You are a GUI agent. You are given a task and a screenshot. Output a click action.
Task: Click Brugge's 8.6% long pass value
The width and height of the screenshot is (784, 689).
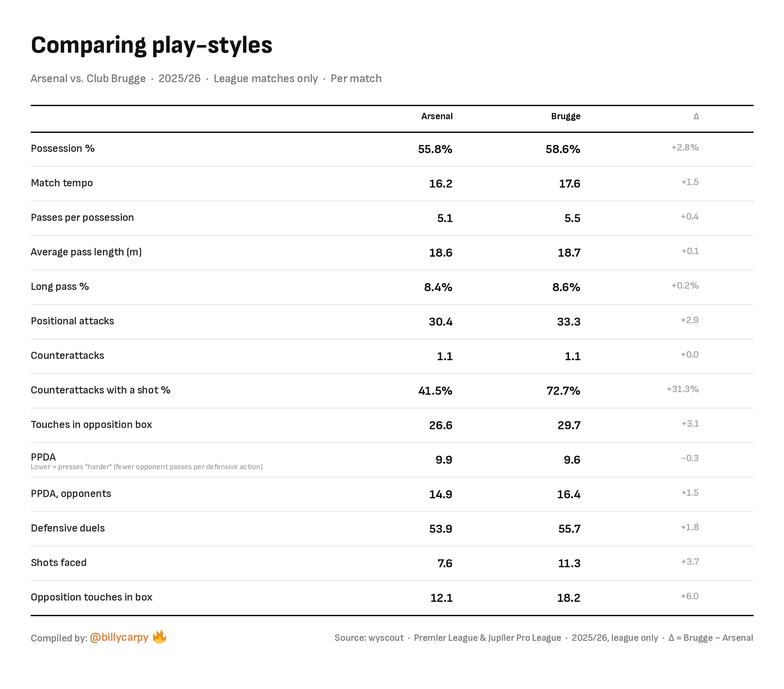pyautogui.click(x=566, y=287)
